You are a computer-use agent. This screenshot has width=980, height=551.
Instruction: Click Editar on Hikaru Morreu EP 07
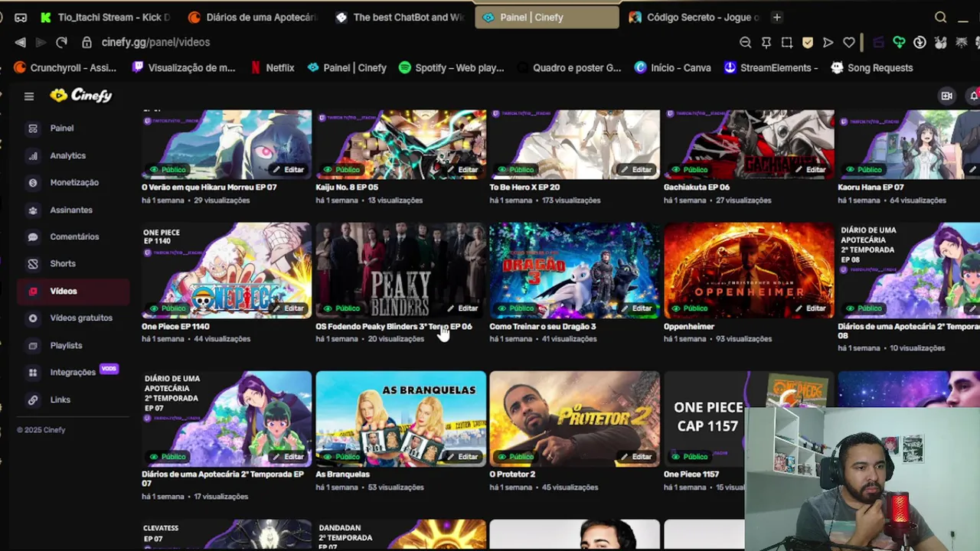(288, 170)
